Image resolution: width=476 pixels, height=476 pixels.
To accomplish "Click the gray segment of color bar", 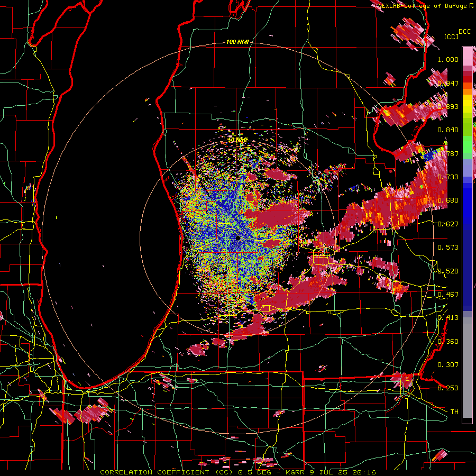I will click(467, 368).
